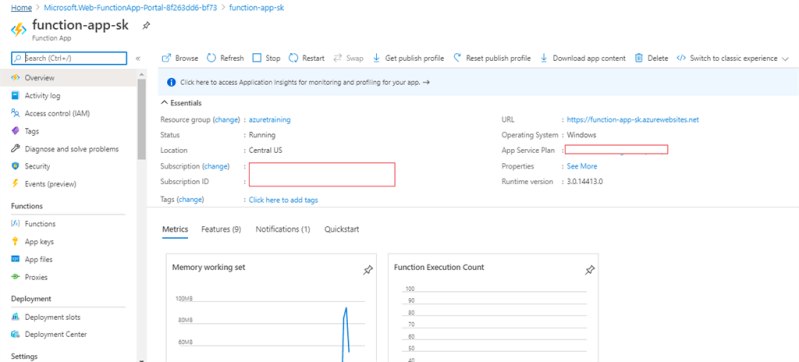Image resolution: width=799 pixels, height=362 pixels.
Task: Click the wrench icon for Diagnose problems
Action: pyautogui.click(x=15, y=149)
